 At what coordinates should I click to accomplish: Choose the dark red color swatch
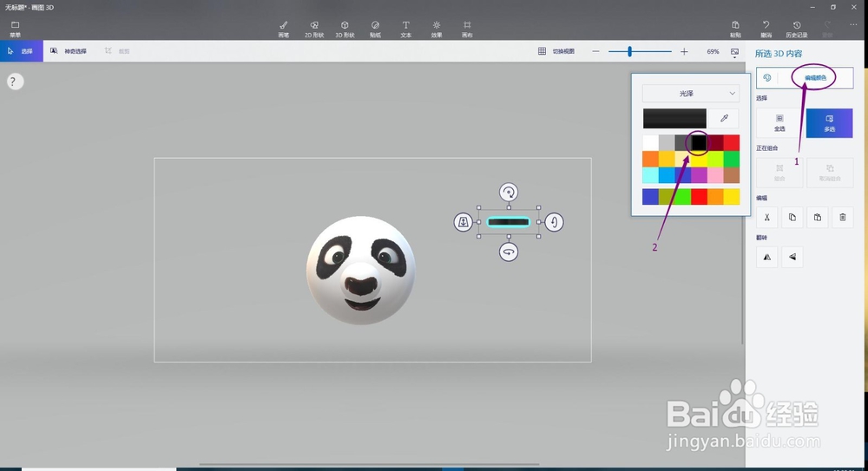click(715, 143)
